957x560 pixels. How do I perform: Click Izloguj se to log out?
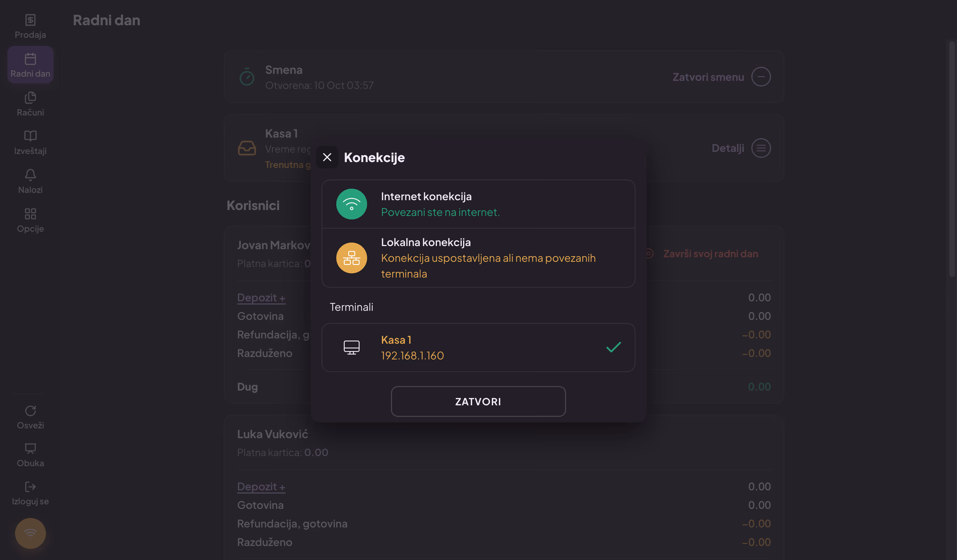coord(30,493)
